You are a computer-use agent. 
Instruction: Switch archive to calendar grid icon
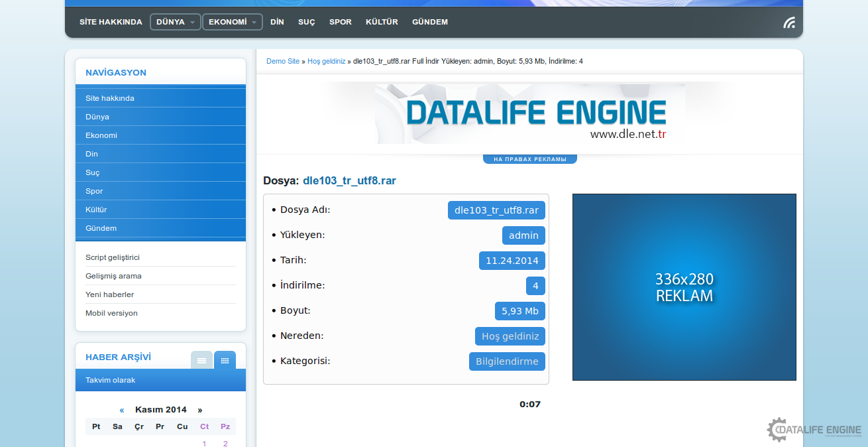(225, 360)
